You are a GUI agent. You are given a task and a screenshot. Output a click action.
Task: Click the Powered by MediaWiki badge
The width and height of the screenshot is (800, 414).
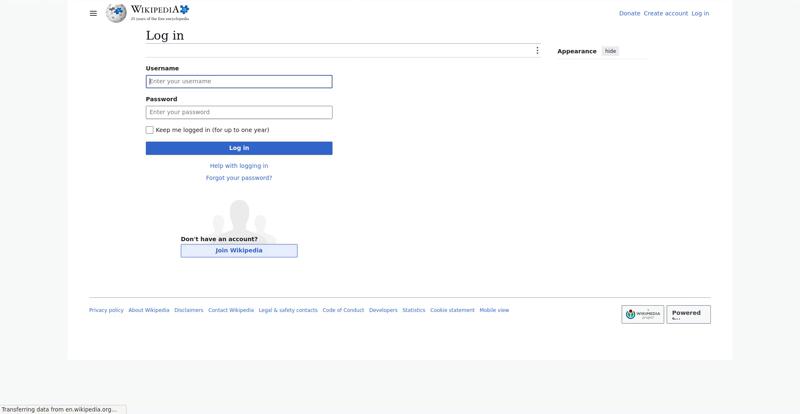688,314
